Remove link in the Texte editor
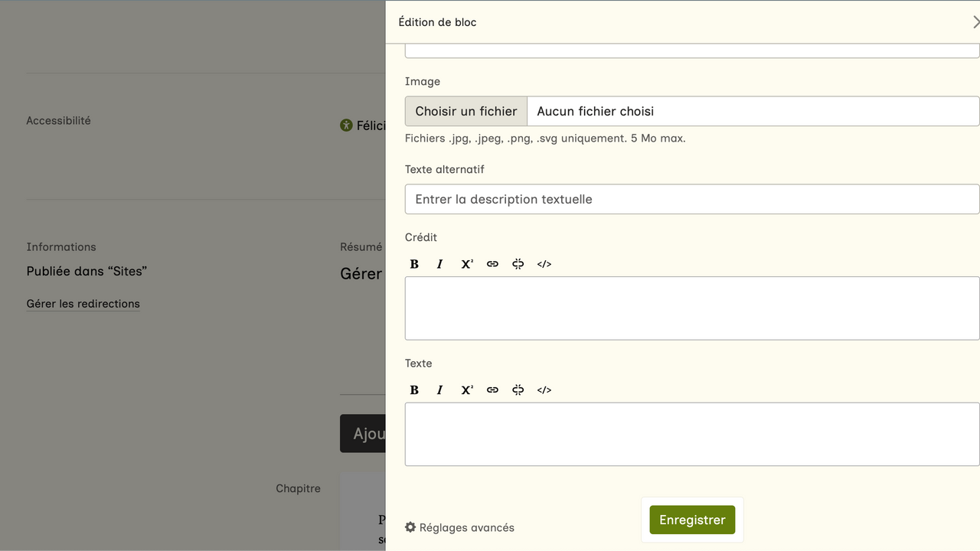Screen dimensions: 980x551 (518, 390)
